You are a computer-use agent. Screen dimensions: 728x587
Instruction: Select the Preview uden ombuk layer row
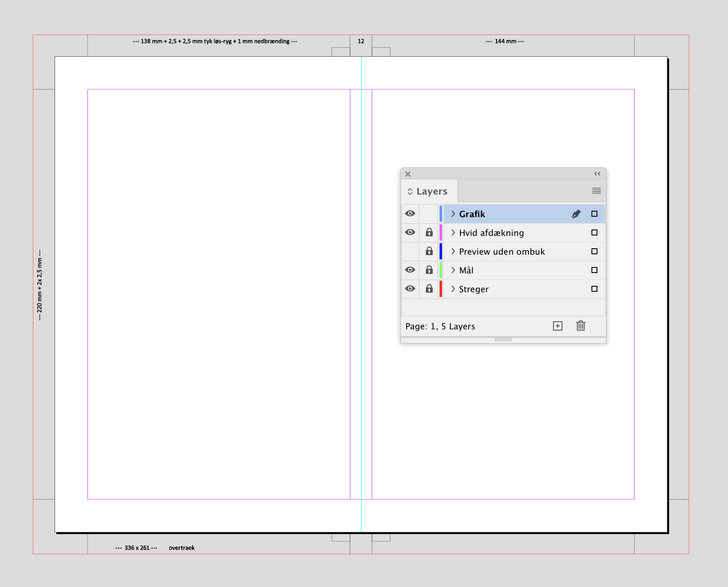pyautogui.click(x=504, y=251)
